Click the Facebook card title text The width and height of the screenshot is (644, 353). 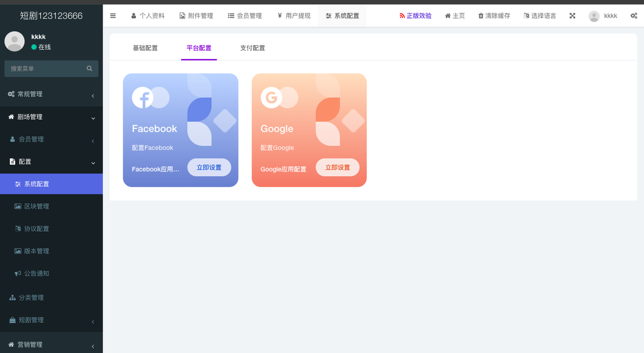point(154,129)
